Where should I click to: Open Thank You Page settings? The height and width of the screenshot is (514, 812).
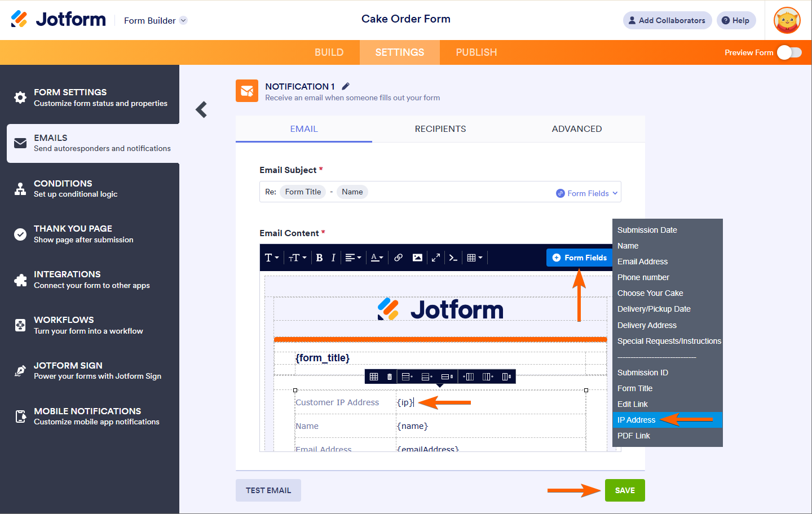pos(90,234)
